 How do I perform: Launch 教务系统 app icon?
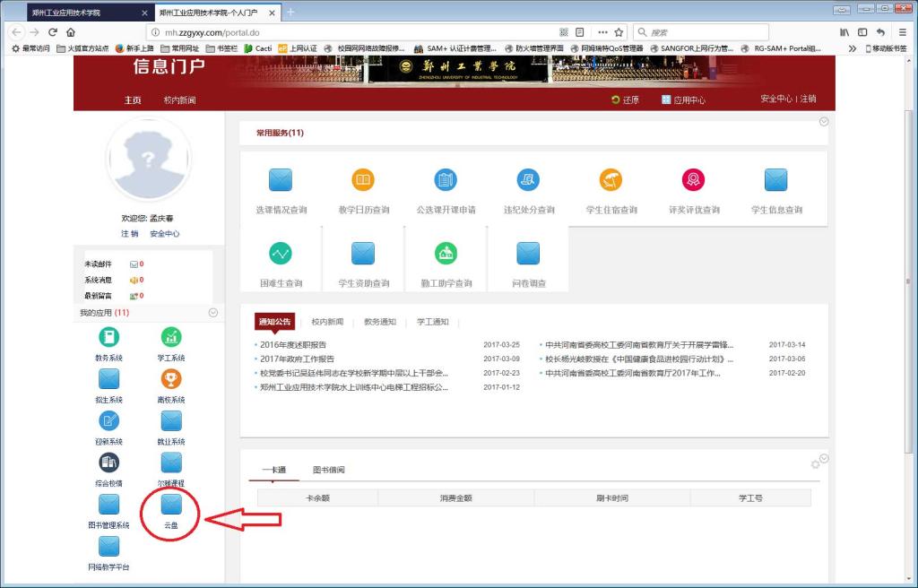click(108, 337)
